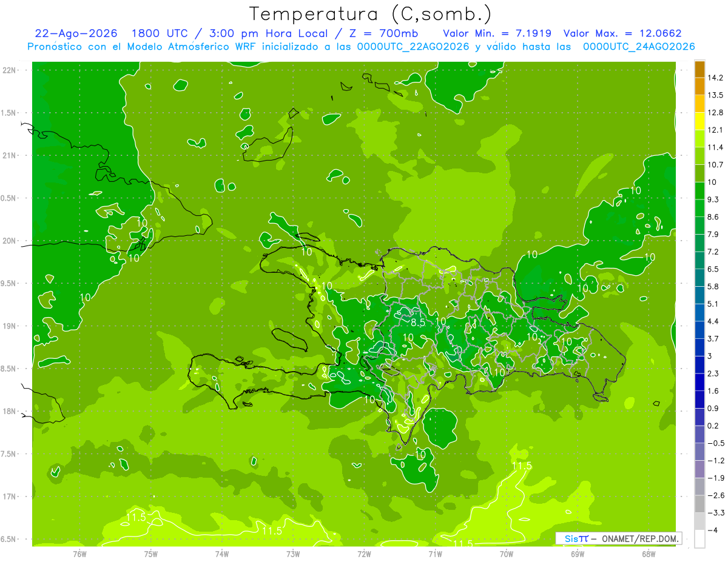Click the '6.5N' latitude axis label

9,539
